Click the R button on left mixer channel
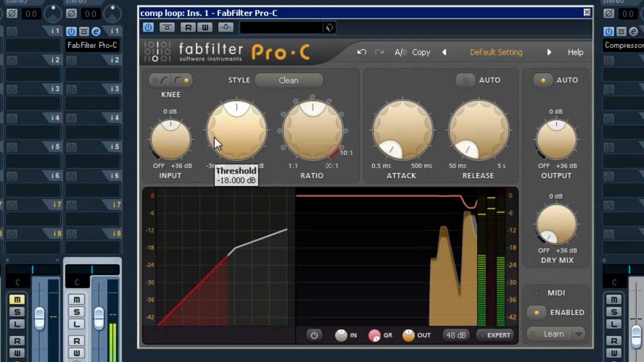 pyautogui.click(x=17, y=341)
